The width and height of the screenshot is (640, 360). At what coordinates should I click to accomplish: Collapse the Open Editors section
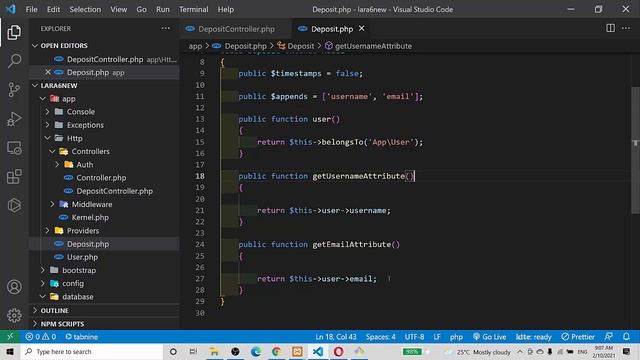coord(64,45)
